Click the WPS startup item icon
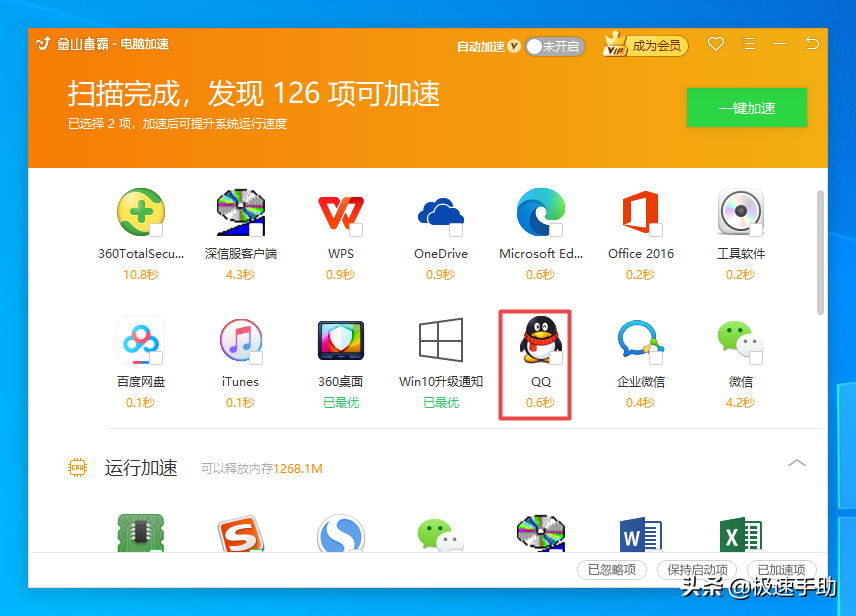 pyautogui.click(x=341, y=213)
